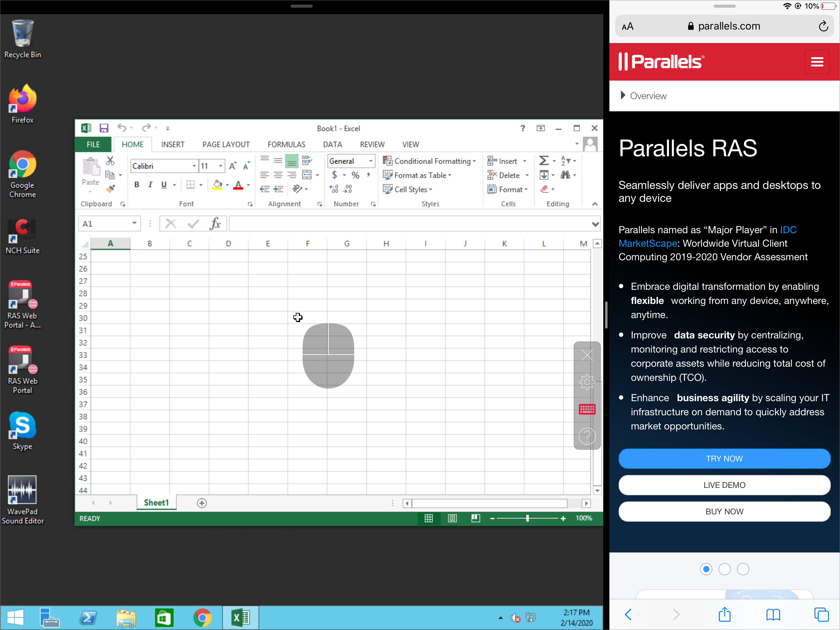Image resolution: width=840 pixels, height=630 pixels.
Task: Select the second carousel radio dot
Action: pos(724,569)
